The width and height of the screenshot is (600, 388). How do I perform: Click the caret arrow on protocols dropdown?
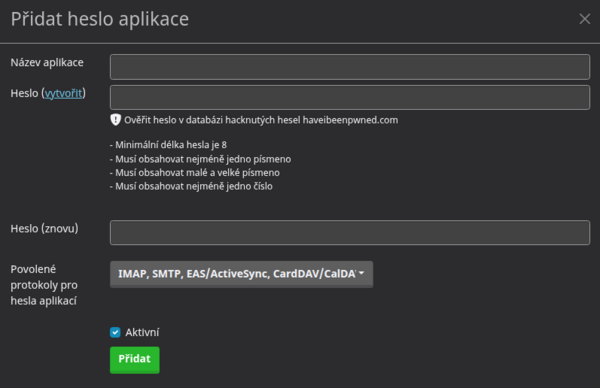[362, 273]
